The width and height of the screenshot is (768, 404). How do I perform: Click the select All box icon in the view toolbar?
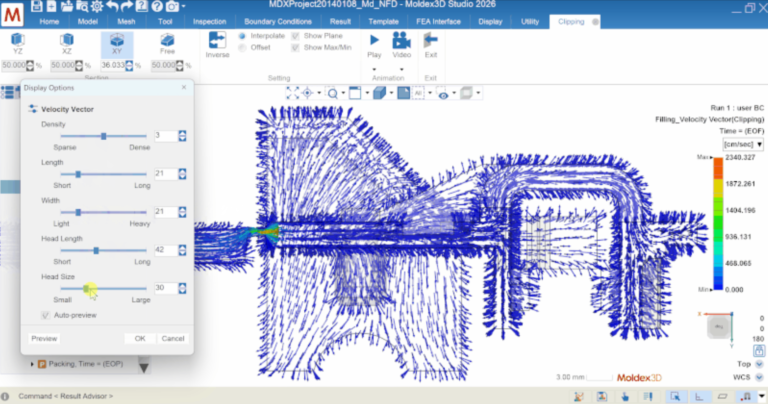point(418,93)
